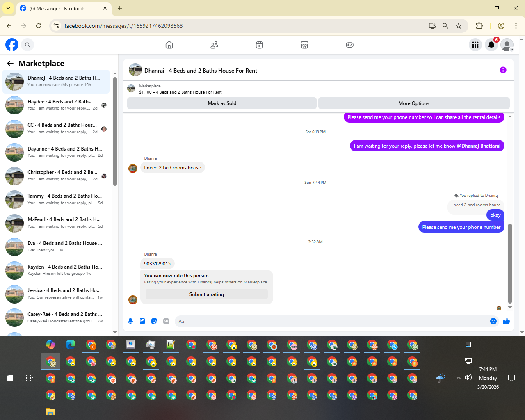Click the 'okay' message bubble

click(x=495, y=215)
